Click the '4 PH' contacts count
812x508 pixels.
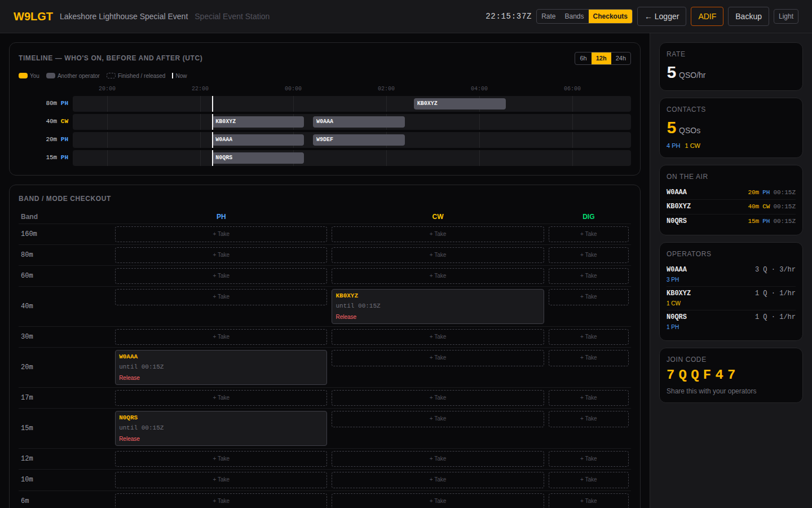[x=673, y=146]
